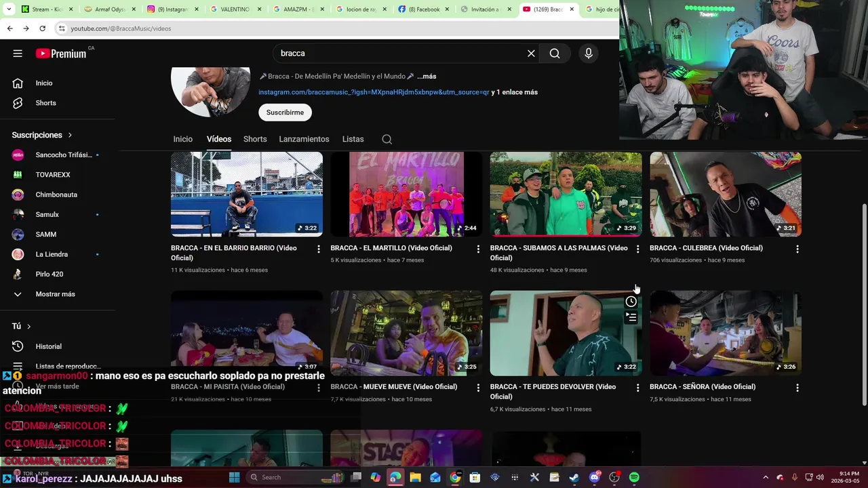The height and width of the screenshot is (488, 868).
Task: Play TE PUEDES DEVOLVER video thumbnail
Action: (566, 333)
